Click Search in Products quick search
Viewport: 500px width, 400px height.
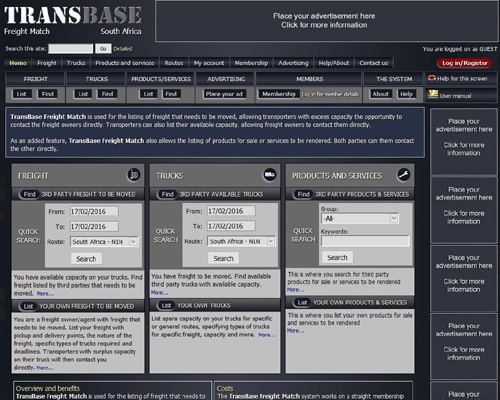point(337,257)
